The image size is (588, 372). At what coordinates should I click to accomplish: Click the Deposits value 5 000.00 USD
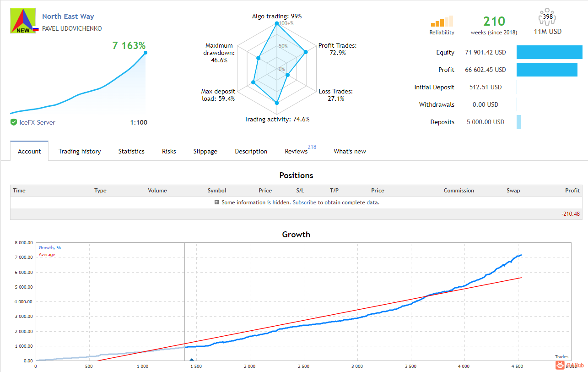pos(486,122)
